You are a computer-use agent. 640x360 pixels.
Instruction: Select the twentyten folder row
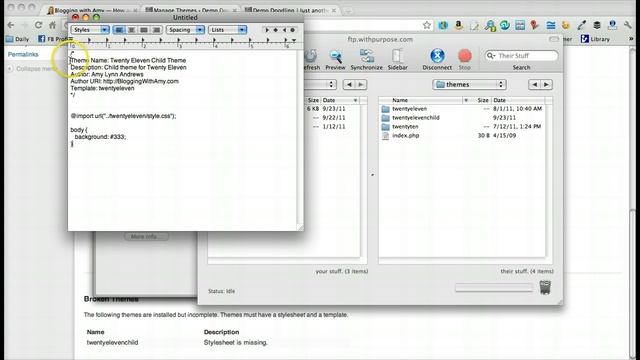pyautogui.click(x=463, y=127)
